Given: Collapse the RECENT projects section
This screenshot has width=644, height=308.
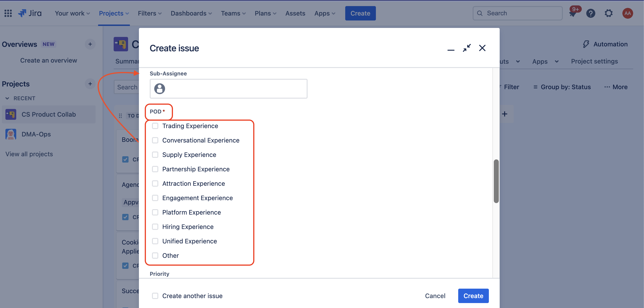Looking at the screenshot, I should (x=7, y=98).
